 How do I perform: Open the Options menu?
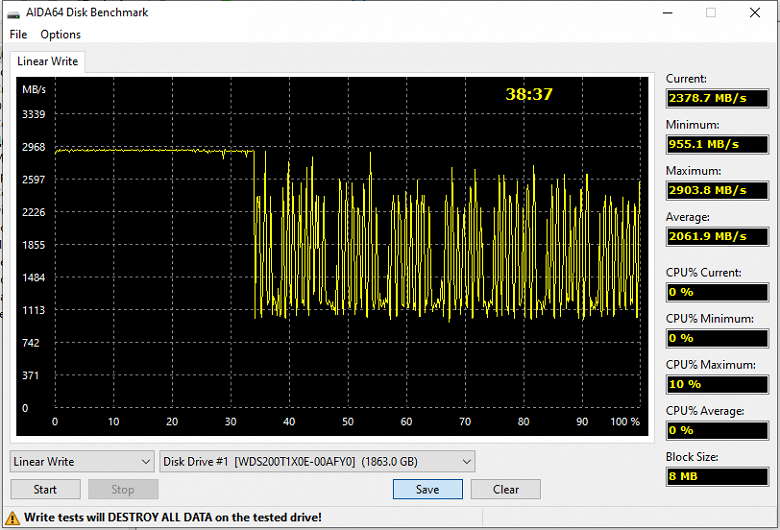tap(60, 34)
